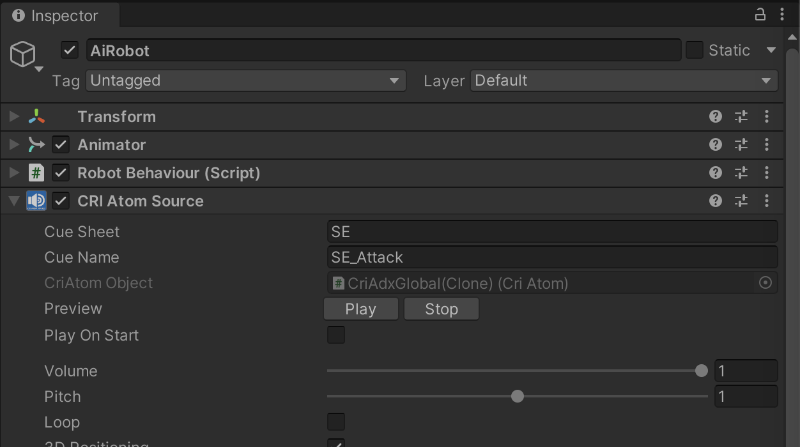This screenshot has height=447, width=800.
Task: Click the CriAtom Object picker circle
Action: coord(766,283)
